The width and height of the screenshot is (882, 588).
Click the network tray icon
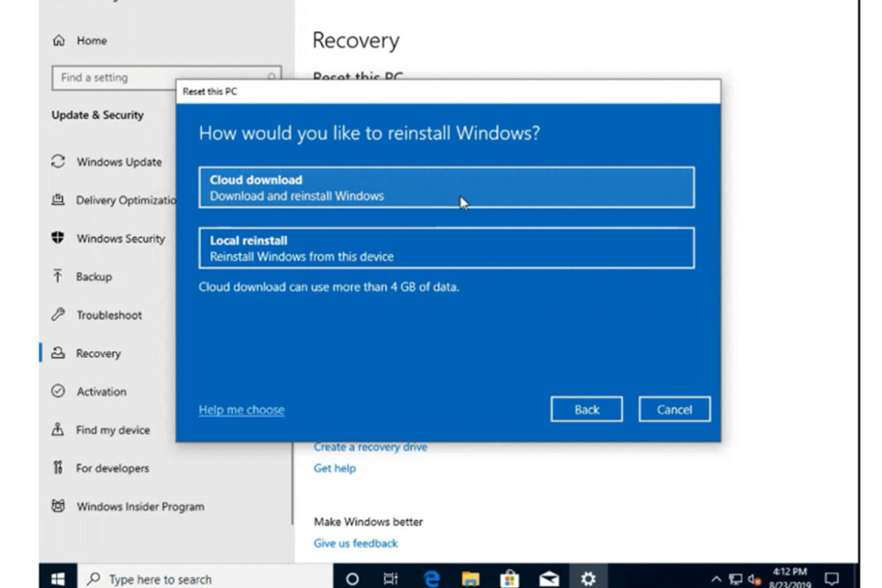pyautogui.click(x=735, y=578)
